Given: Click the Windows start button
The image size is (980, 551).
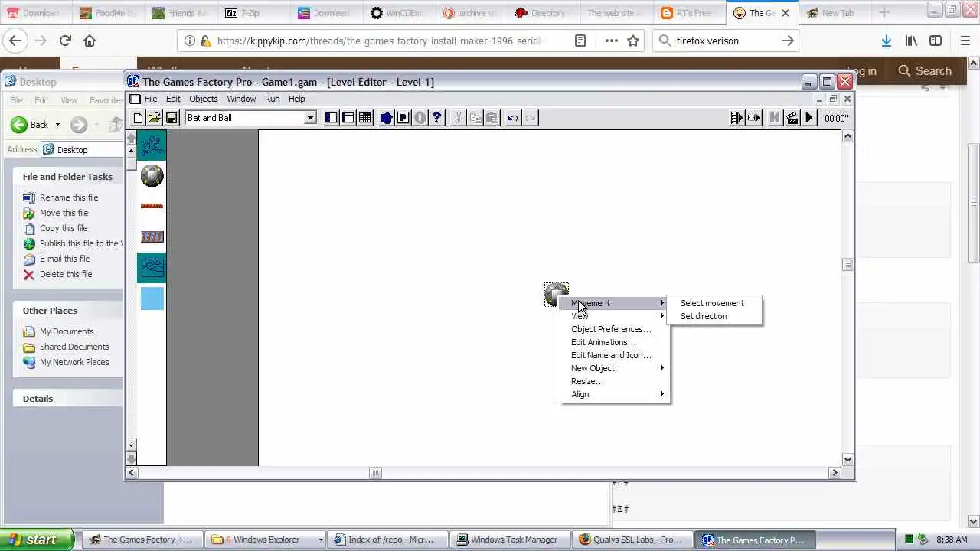Looking at the screenshot, I should [x=38, y=540].
